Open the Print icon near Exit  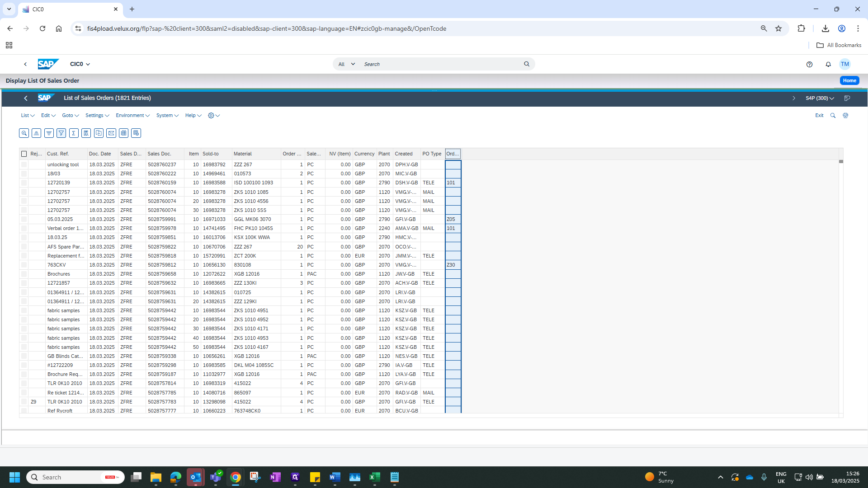pyautogui.click(x=845, y=116)
